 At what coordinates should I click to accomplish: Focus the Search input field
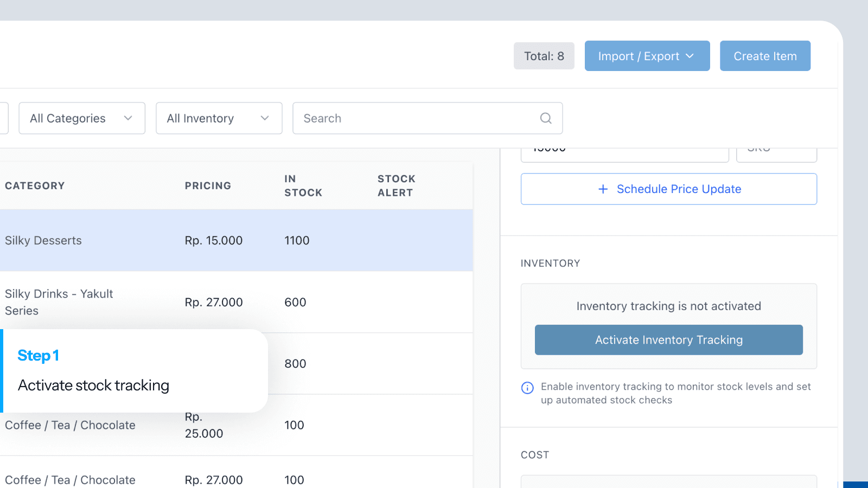[x=427, y=118]
